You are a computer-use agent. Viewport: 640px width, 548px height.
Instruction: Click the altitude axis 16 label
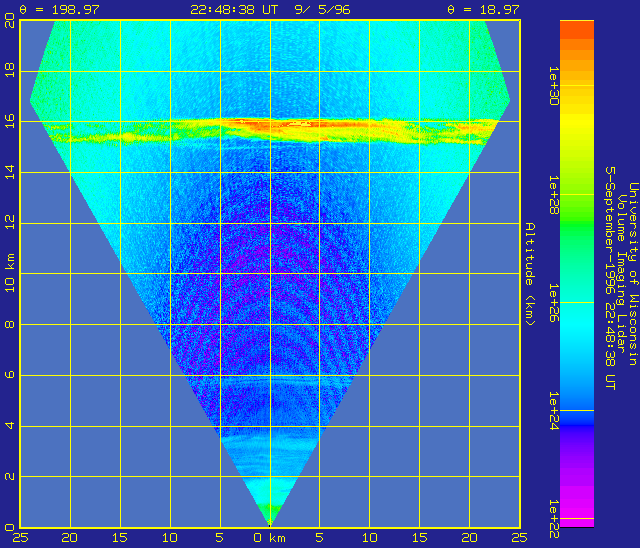10,121
